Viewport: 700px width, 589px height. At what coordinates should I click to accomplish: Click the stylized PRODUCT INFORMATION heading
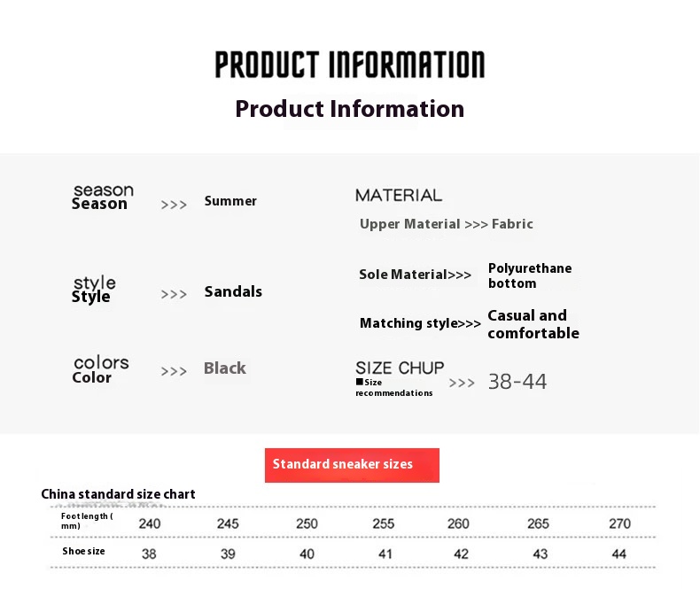[x=350, y=65]
